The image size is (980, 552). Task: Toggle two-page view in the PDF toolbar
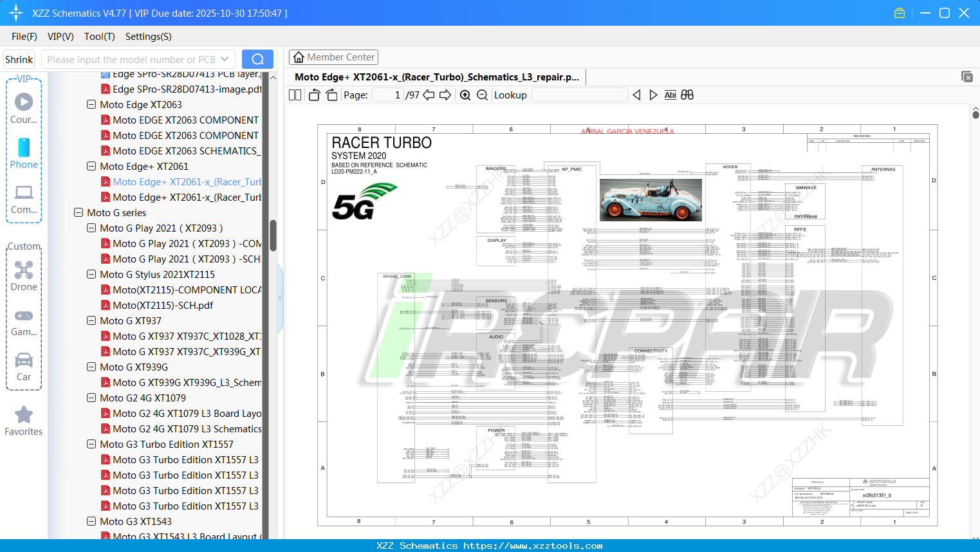point(294,94)
